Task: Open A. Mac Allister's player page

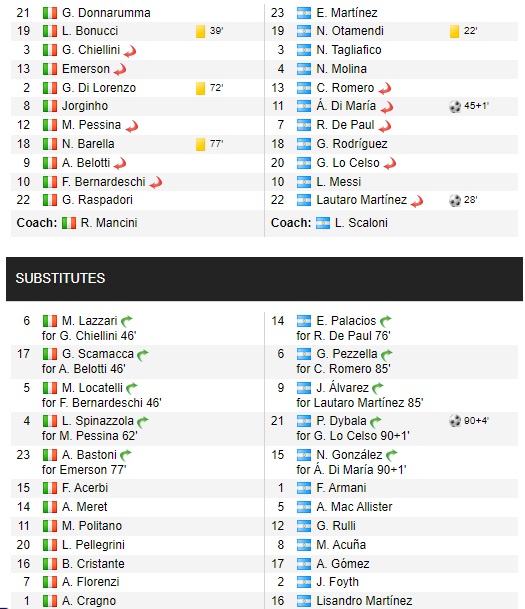Action: click(354, 507)
